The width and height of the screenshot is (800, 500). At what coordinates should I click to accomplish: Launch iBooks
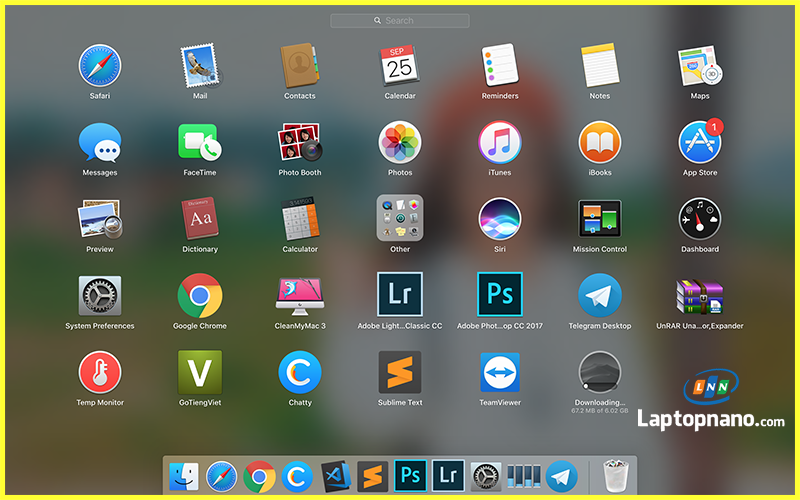pyautogui.click(x=600, y=142)
